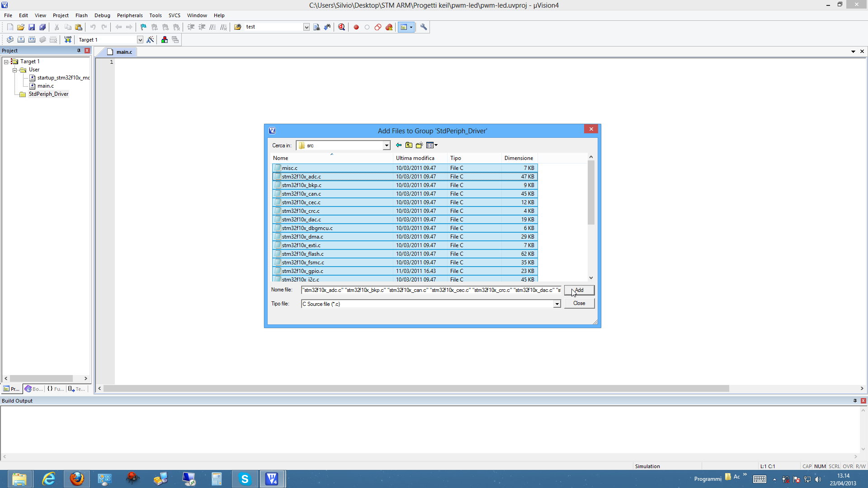The width and height of the screenshot is (868, 488).
Task: Open Manage Components colored blocks icon
Action: (x=165, y=40)
